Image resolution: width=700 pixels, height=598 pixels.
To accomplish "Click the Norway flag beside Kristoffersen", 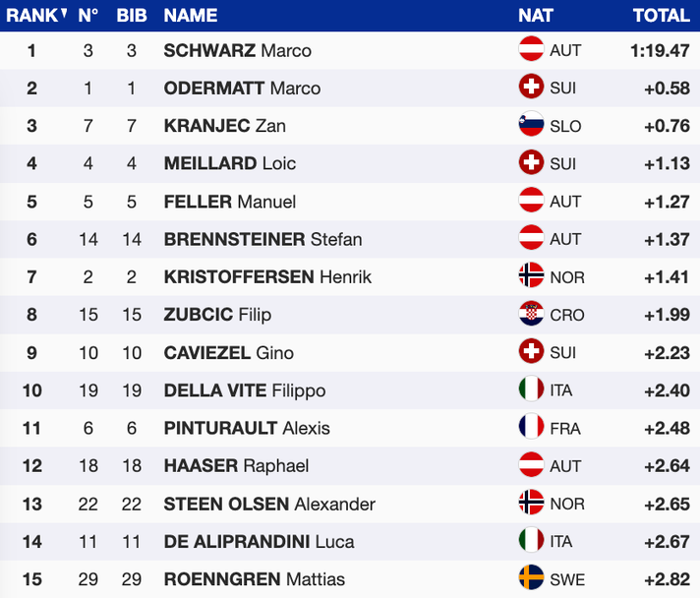I will click(531, 276).
